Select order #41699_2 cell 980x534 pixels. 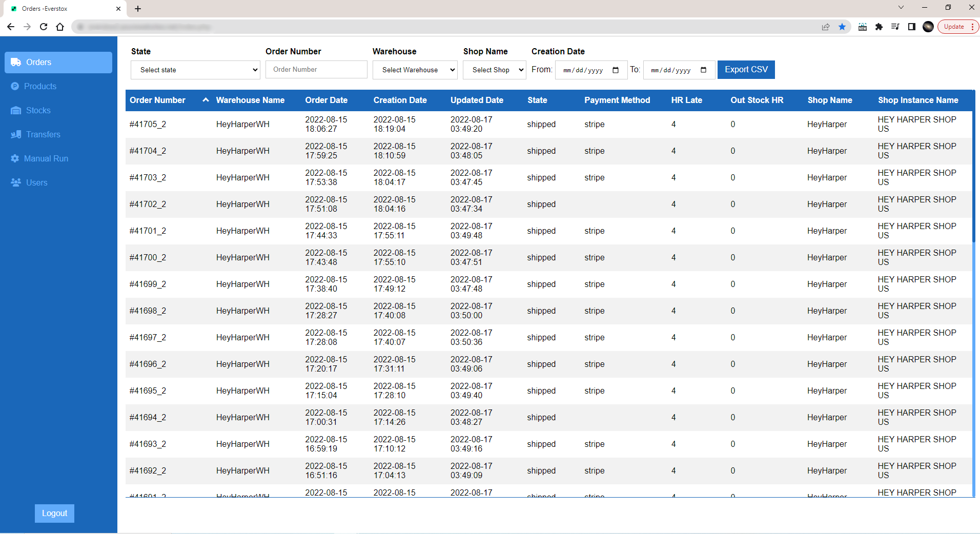148,284
